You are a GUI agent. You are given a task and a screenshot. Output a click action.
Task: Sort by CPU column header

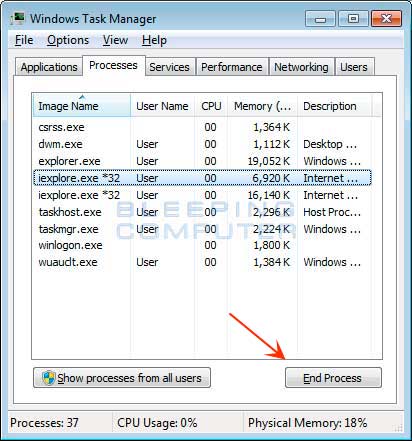point(211,106)
